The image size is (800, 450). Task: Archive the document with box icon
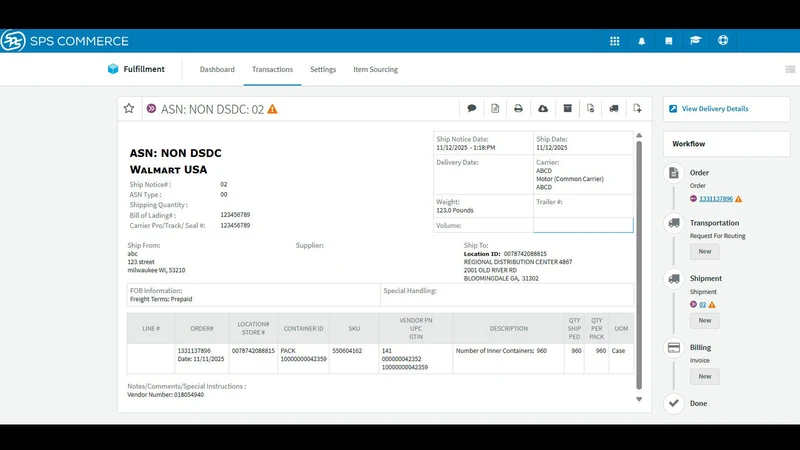click(x=567, y=108)
